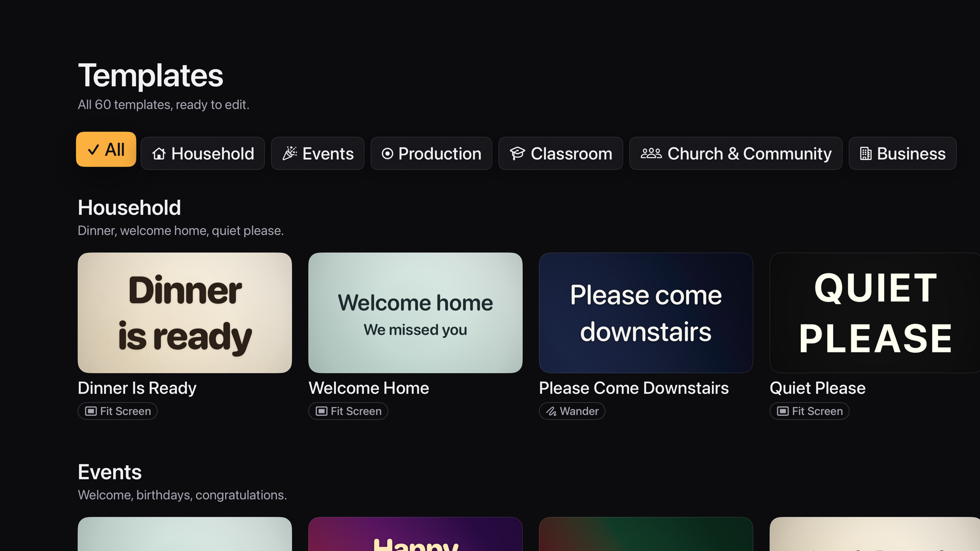This screenshot has width=980, height=551.
Task: Click the Business building icon
Action: pyautogui.click(x=866, y=154)
